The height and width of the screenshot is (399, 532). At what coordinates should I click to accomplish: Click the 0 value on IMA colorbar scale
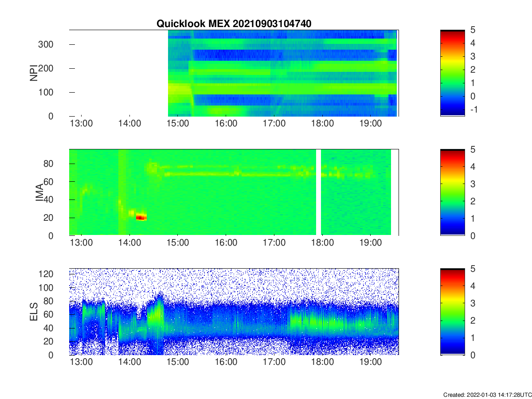click(x=473, y=235)
